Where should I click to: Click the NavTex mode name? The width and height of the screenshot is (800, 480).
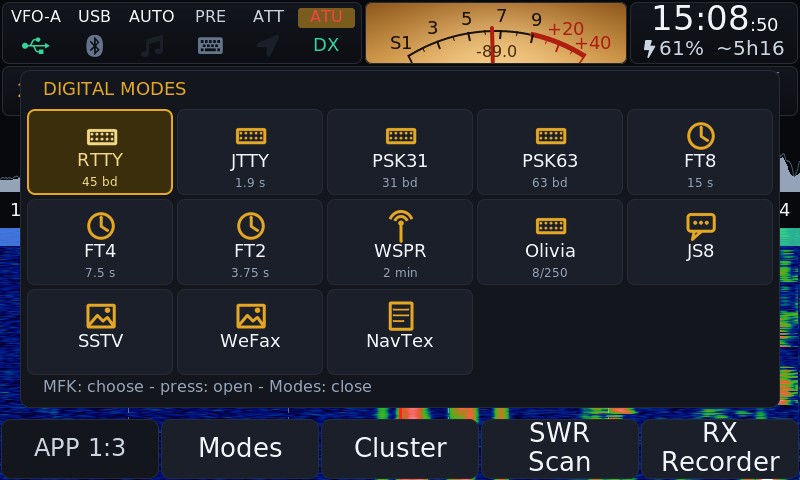400,341
